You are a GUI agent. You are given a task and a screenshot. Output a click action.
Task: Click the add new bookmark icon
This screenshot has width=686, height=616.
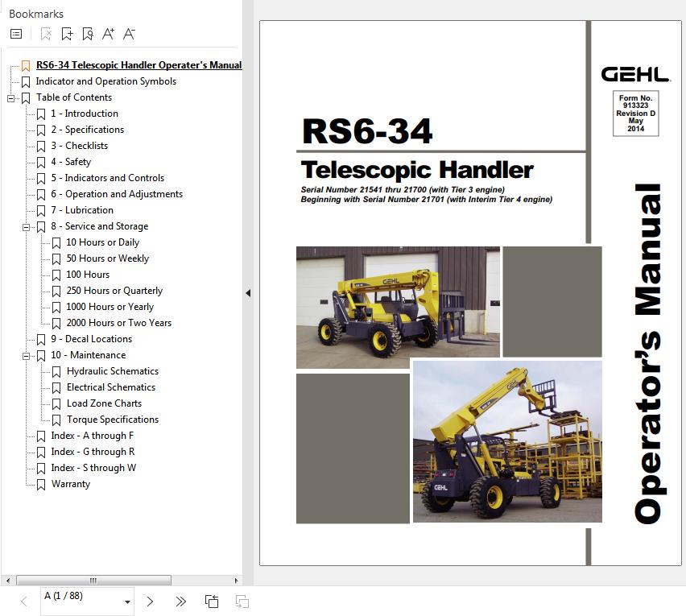click(x=67, y=34)
